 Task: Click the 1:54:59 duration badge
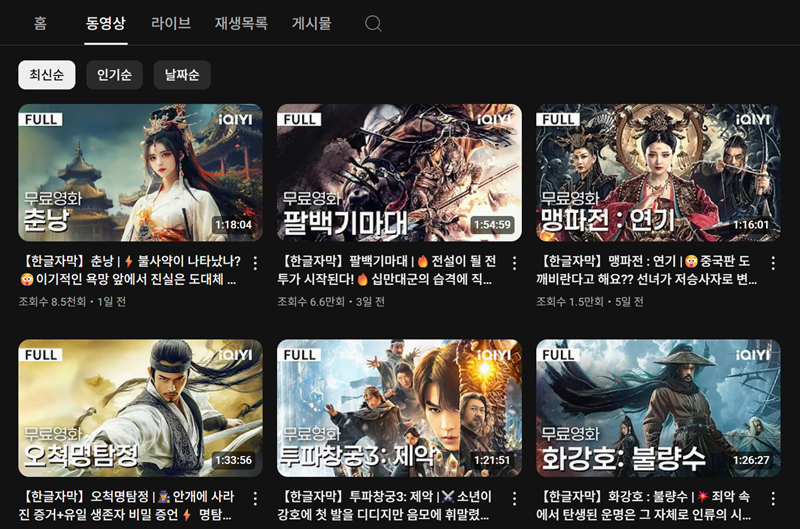[492, 225]
